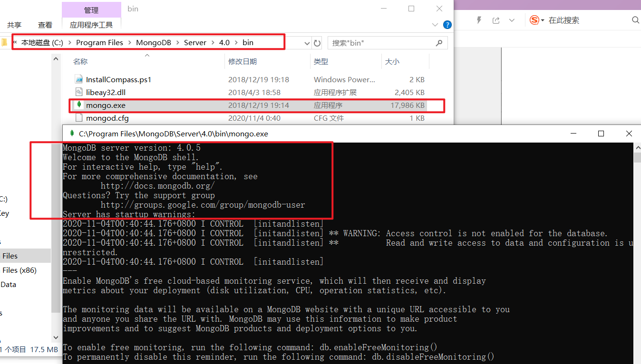Viewport: 641px width, 364px height.
Task: Maximize the mongo.exe console window
Action: [x=601, y=134]
